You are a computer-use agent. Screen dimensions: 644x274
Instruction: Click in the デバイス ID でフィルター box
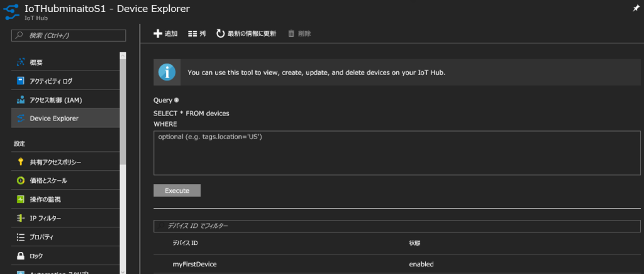397,226
